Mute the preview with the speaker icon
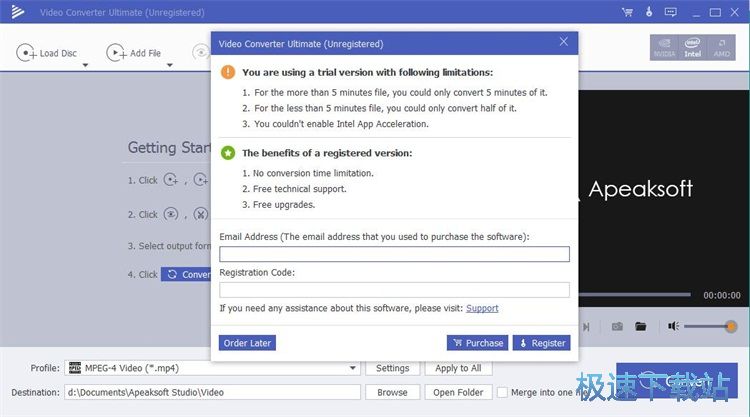Screen dimensions: 750x417 [673, 327]
